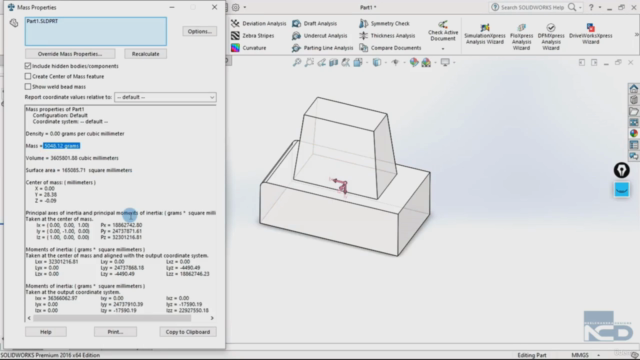Click Edit Appearance icon
This screenshot has height=360, width=640.
coord(414,62)
